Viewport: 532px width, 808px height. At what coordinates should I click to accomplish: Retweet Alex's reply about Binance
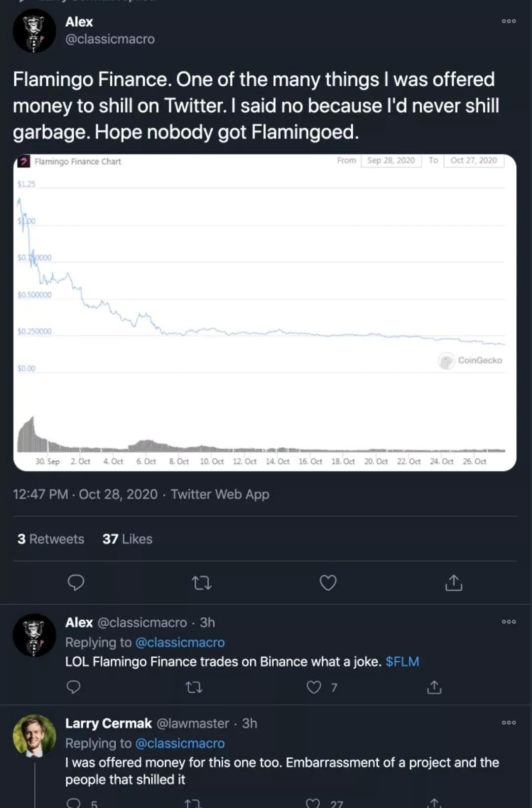[194, 687]
